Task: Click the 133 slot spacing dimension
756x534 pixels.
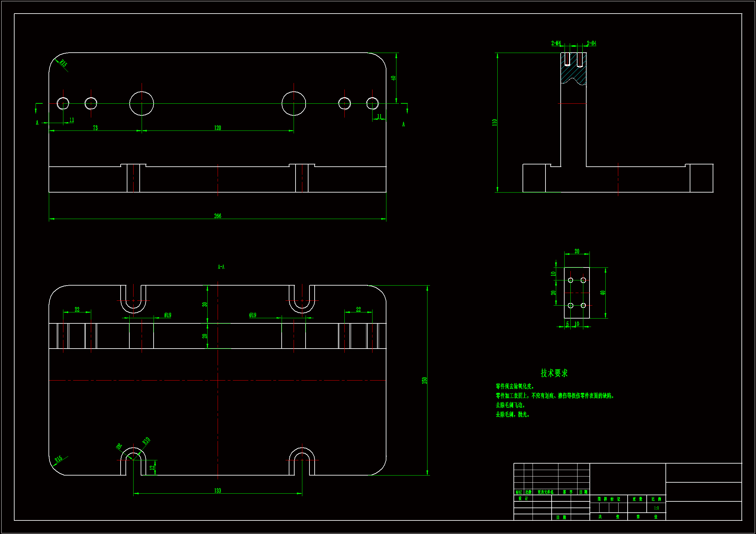Action: (x=218, y=491)
